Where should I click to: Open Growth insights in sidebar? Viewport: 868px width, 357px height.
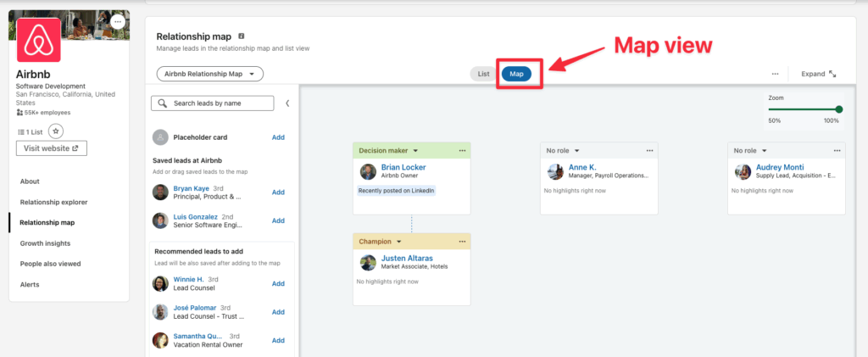click(45, 243)
